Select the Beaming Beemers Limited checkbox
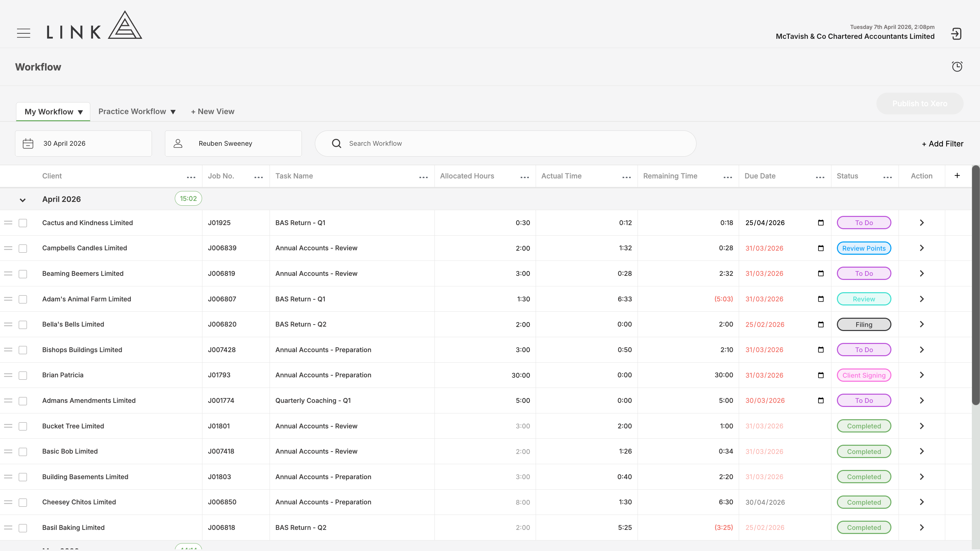Screen dimensions: 980x551 pos(23,274)
